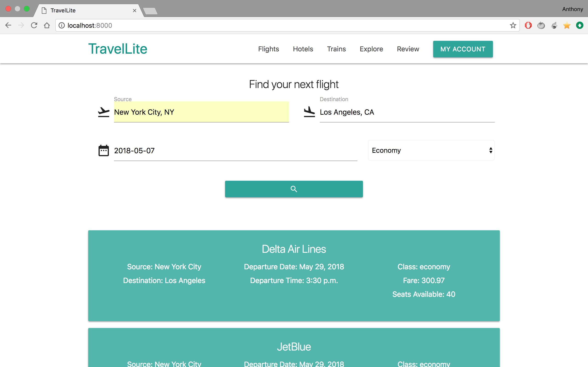The width and height of the screenshot is (588, 367).
Task: Click the Destination field showing Los Angeles
Action: (x=407, y=112)
